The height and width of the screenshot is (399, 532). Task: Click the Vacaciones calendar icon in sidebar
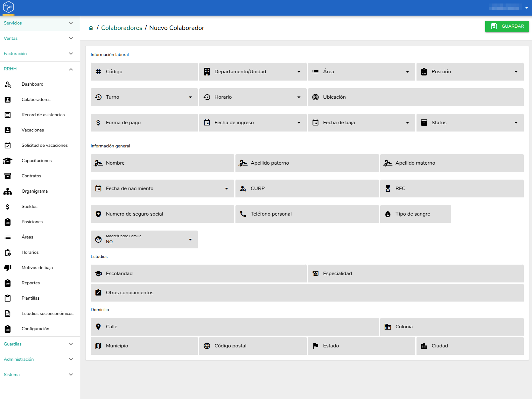pyautogui.click(x=8, y=130)
